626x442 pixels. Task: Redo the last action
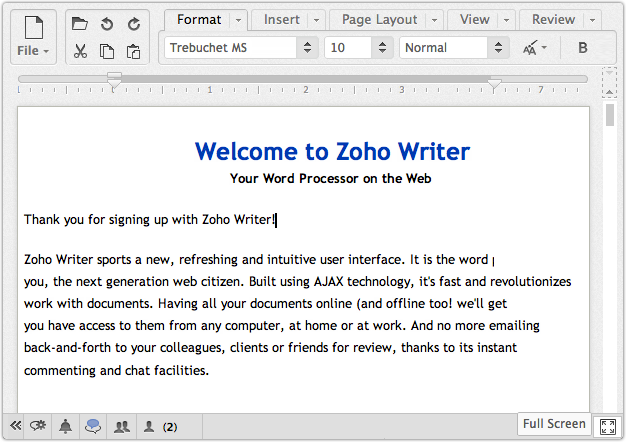point(132,24)
